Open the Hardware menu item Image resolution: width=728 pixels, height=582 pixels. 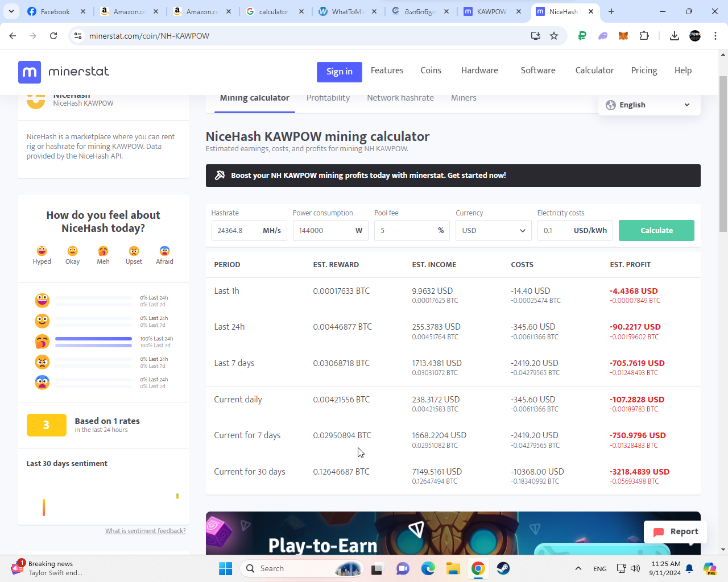point(479,70)
